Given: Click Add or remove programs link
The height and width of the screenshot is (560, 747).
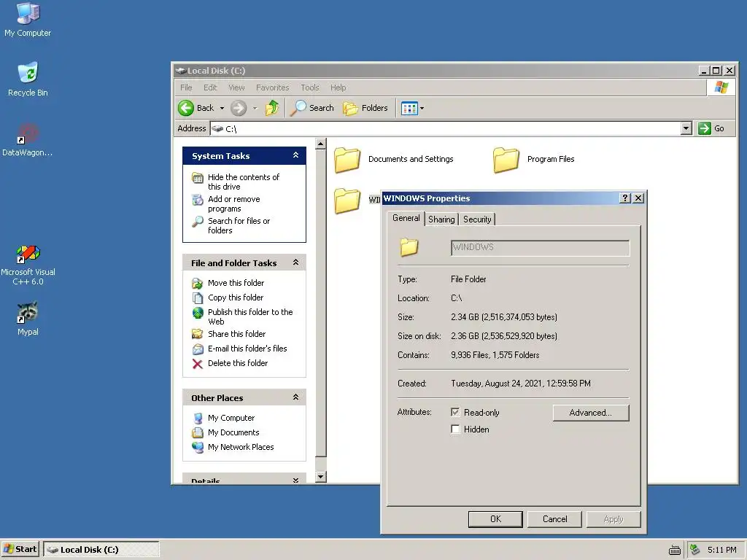Looking at the screenshot, I should (234, 204).
